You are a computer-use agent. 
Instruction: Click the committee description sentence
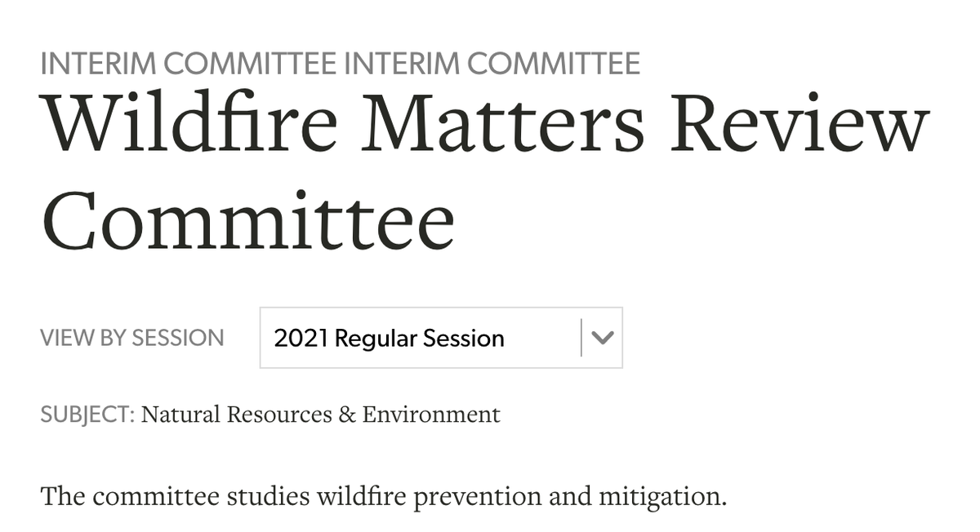pos(383,495)
